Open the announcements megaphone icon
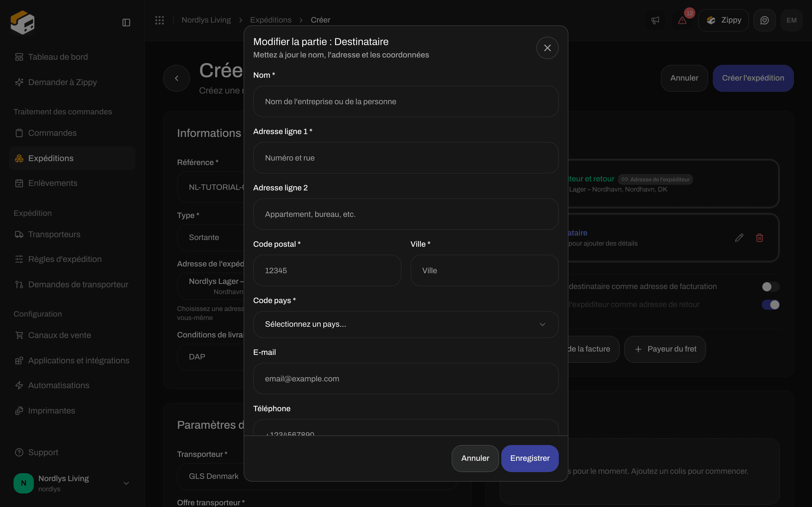Viewport: 812px width, 507px height. 655,21
